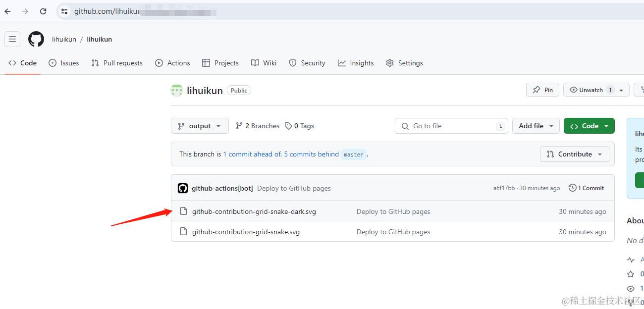
Task: Open site information icon in address bar
Action: pyautogui.click(x=64, y=11)
